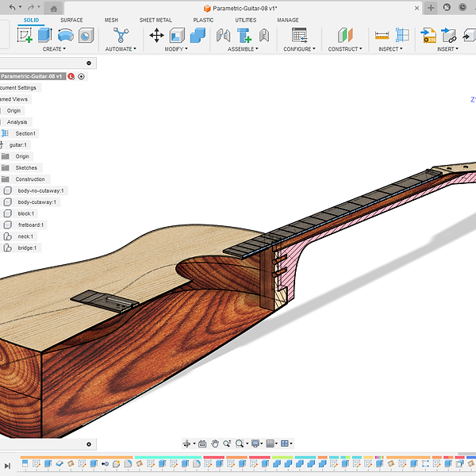
Task: Go to the Home data panel
Action: (x=54, y=9)
